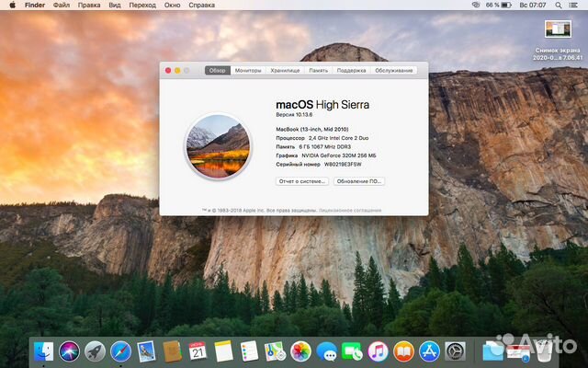Image resolution: width=588 pixels, height=368 pixels.
Task: Open Messages speech bubble icon
Action: tap(326, 351)
